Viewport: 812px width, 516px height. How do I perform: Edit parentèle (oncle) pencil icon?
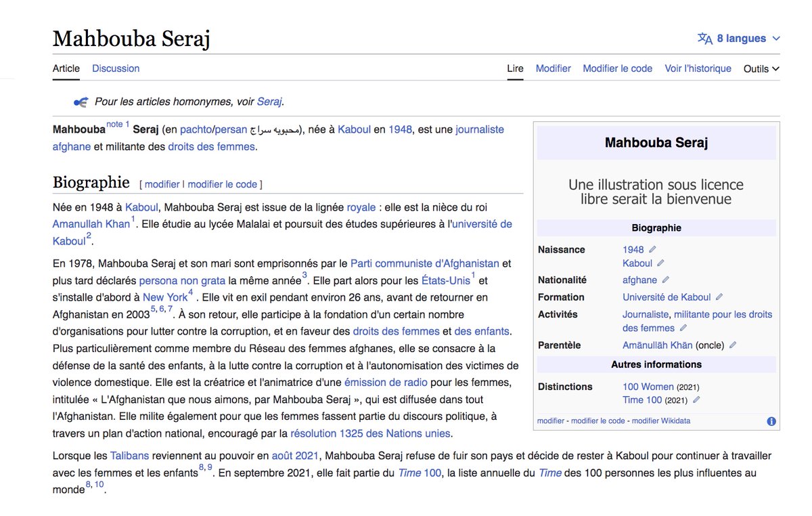[732, 345]
